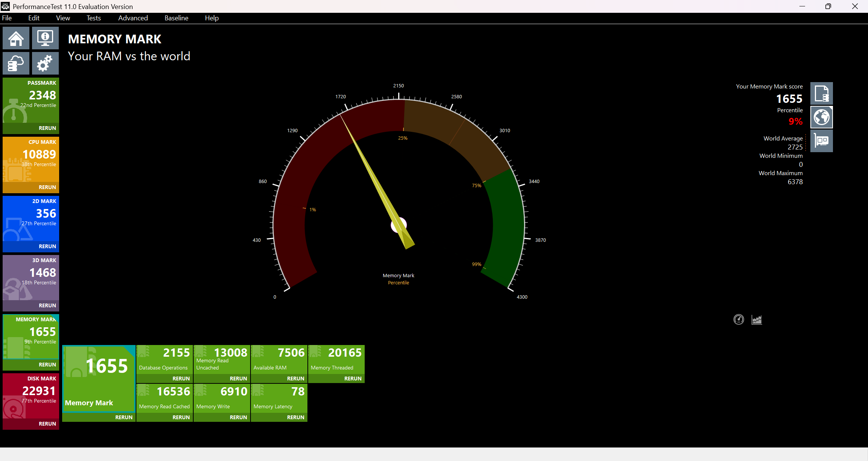Select the globe world comparison icon
868x461 pixels.
[821, 117]
